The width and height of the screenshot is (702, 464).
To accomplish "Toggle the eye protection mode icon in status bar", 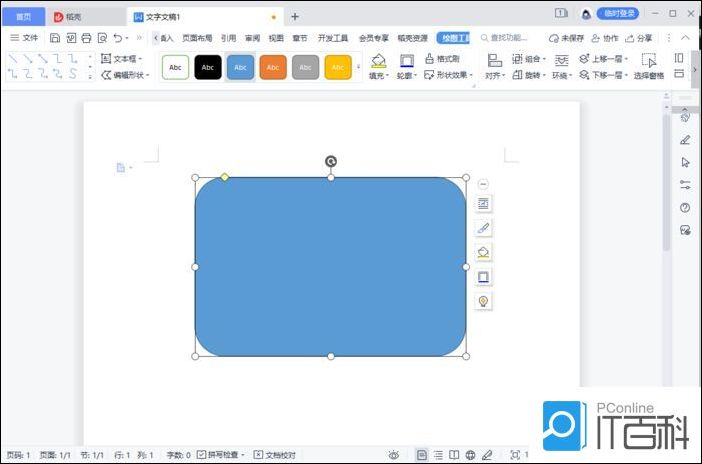I will tap(394, 455).
